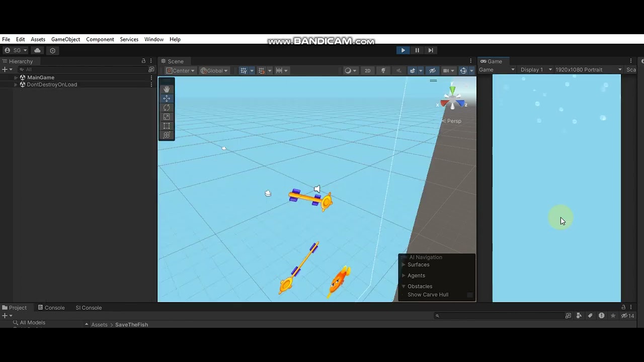Screen dimensions: 644x362
Task: Open the File menu
Action: pyautogui.click(x=6, y=39)
